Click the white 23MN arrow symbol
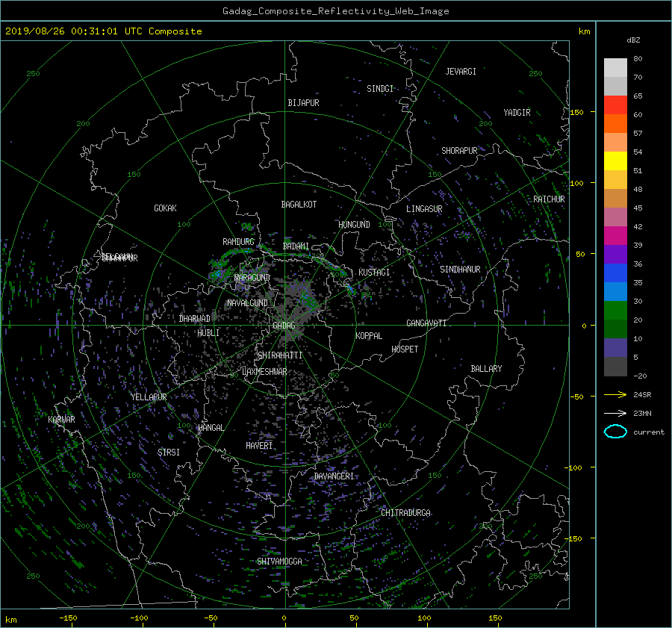Image resolution: width=672 pixels, height=628 pixels. click(615, 413)
